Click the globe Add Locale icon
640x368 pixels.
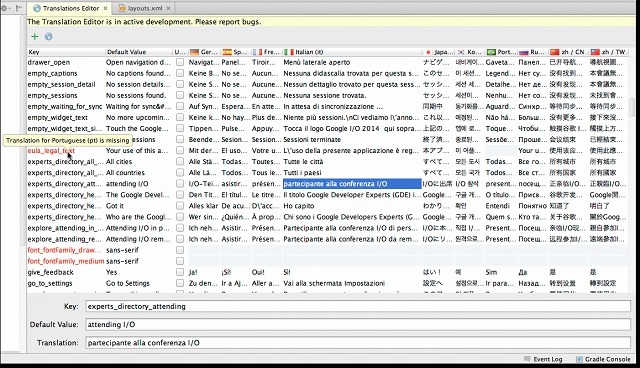coord(49,37)
